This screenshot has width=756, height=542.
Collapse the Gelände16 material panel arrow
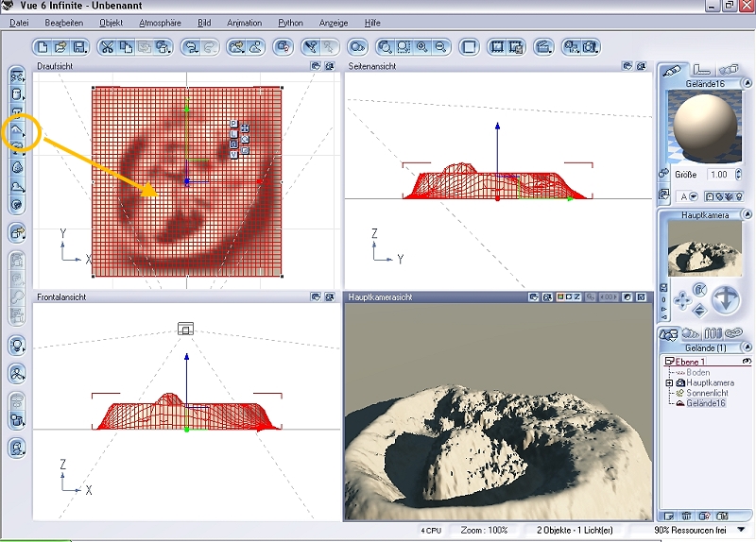point(747,83)
